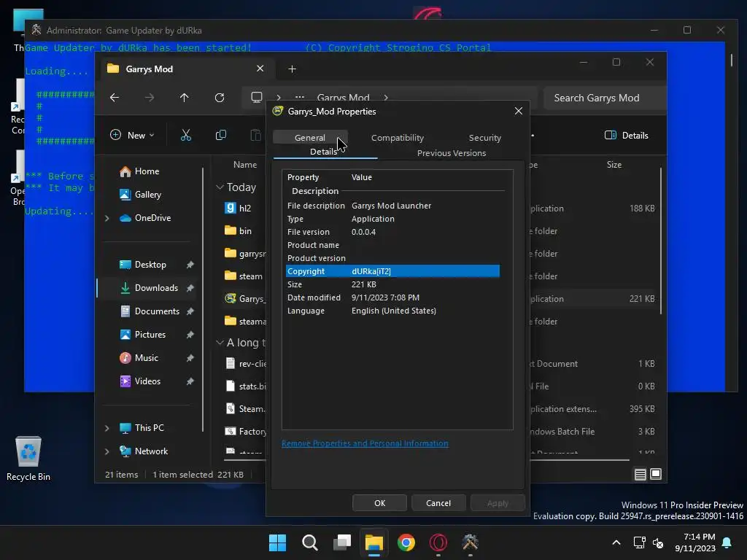Viewport: 747px width, 560px height.
Task: Switch to the Security tab
Action: [x=484, y=138]
